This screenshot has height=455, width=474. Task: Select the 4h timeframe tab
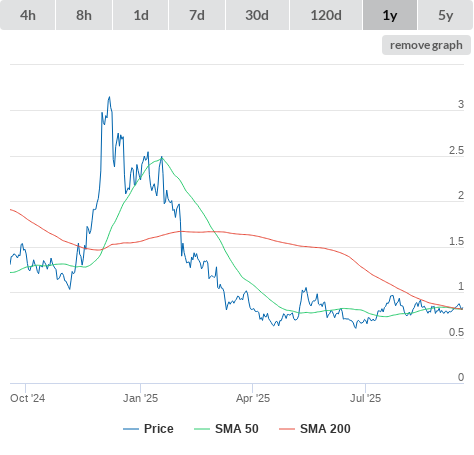point(28,15)
